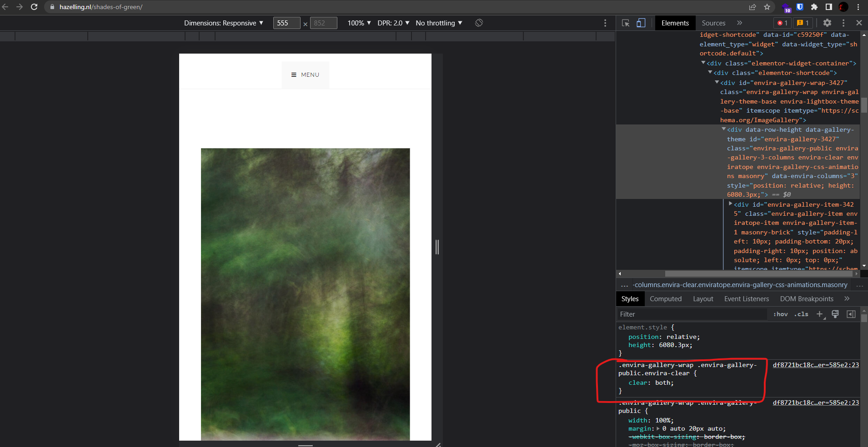Open the No throttling dropdown
Screen dimensions: 868x447
click(439, 23)
